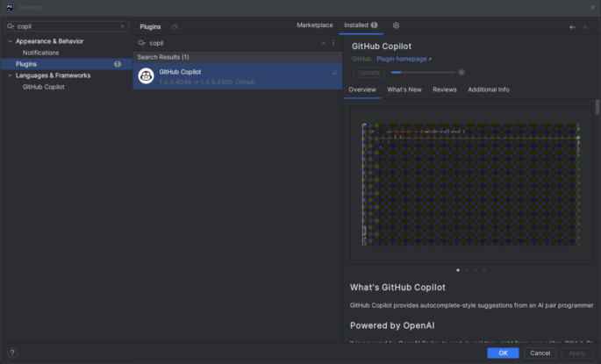Screen dimensions: 601x364
Task: Collapse the Languages & Frameworks node
Action: coord(10,75)
